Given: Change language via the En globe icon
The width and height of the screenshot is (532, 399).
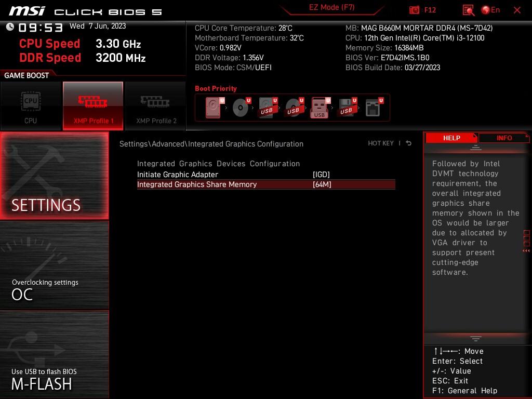Looking at the screenshot, I should [490, 10].
